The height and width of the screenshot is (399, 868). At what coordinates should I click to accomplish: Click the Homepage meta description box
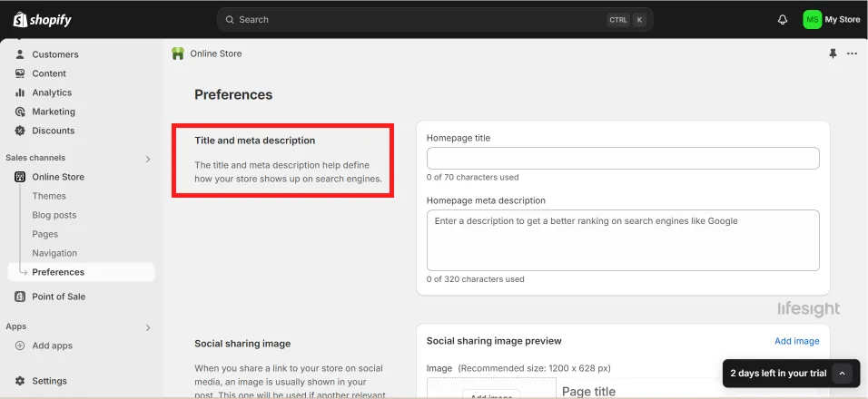(x=623, y=239)
